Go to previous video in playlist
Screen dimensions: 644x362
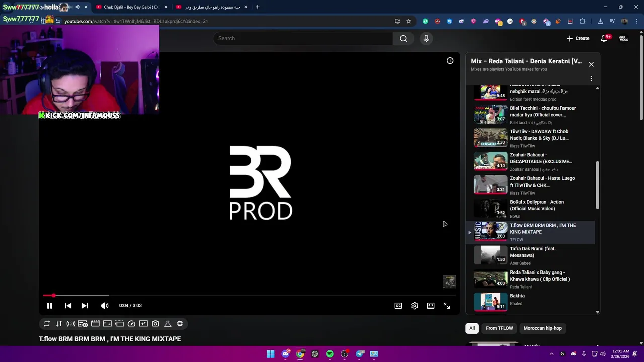click(x=68, y=306)
